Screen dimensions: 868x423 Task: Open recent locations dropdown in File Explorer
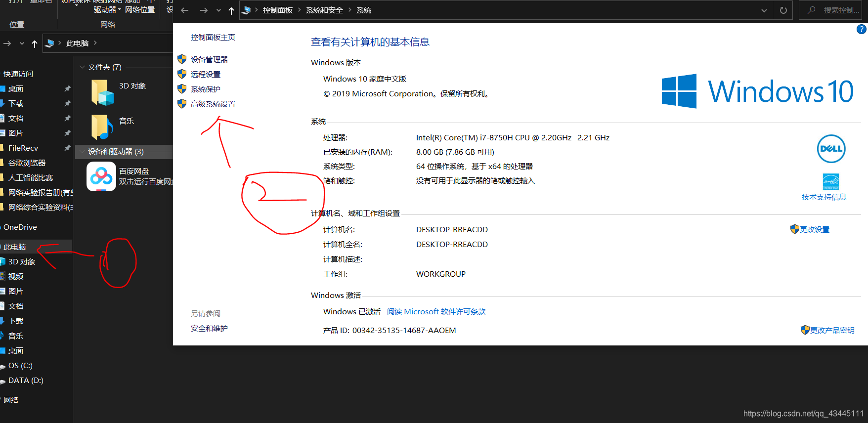(x=22, y=43)
